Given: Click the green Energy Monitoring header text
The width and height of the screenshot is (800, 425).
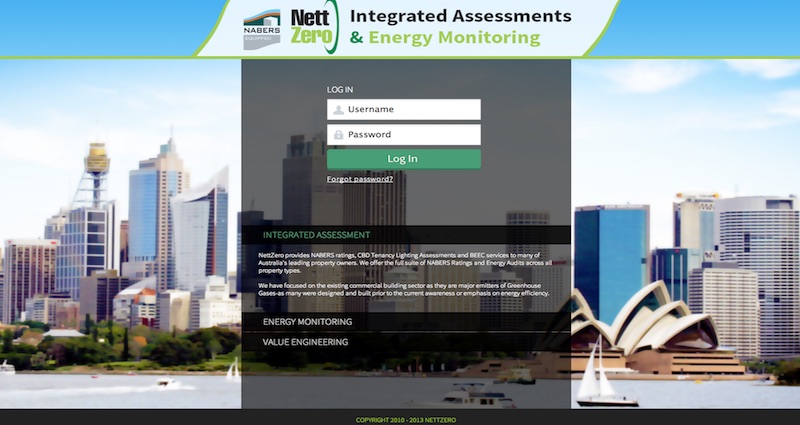Looking at the screenshot, I should (454, 39).
